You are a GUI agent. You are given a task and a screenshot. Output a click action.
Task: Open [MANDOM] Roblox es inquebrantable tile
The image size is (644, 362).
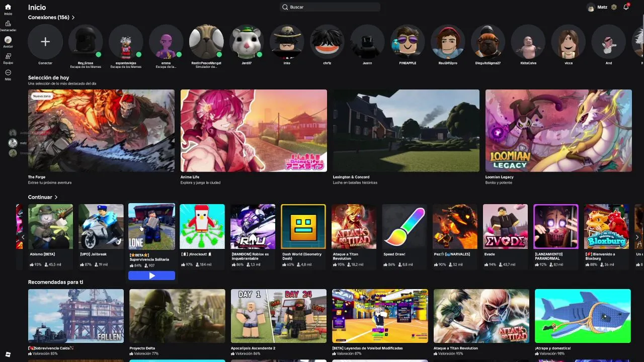click(x=253, y=226)
